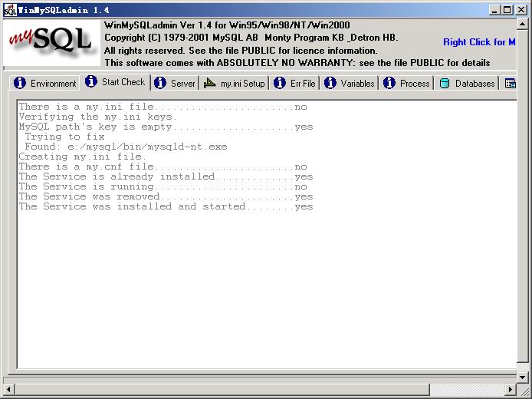Screen dimensions: 532x399
Task: Click the info icon on the Process tab
Action: coord(389,83)
